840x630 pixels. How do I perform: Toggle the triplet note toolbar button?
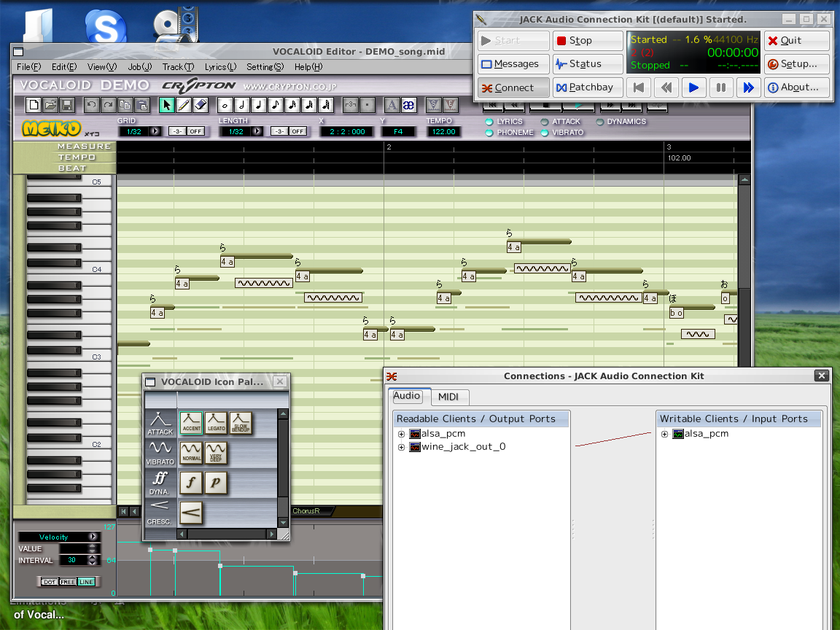click(350, 104)
